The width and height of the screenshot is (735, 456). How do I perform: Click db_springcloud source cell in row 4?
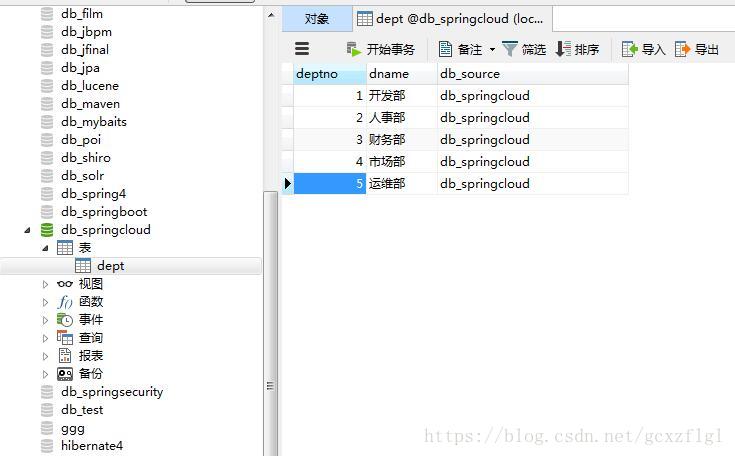point(532,162)
